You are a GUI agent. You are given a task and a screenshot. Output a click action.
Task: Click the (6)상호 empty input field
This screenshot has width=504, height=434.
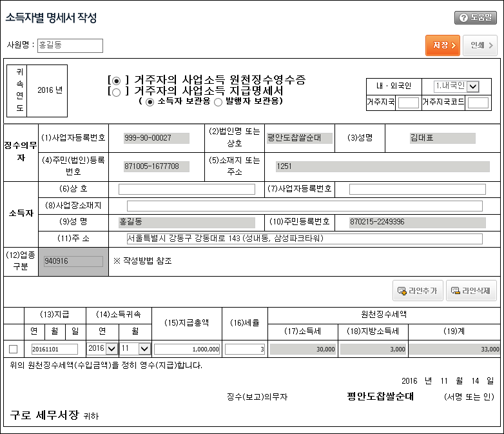coord(187,189)
